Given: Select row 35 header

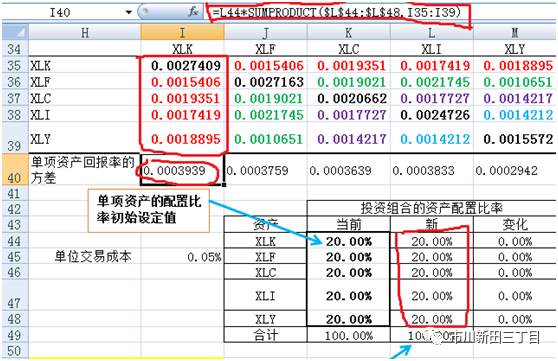Looking at the screenshot, I should [15, 66].
